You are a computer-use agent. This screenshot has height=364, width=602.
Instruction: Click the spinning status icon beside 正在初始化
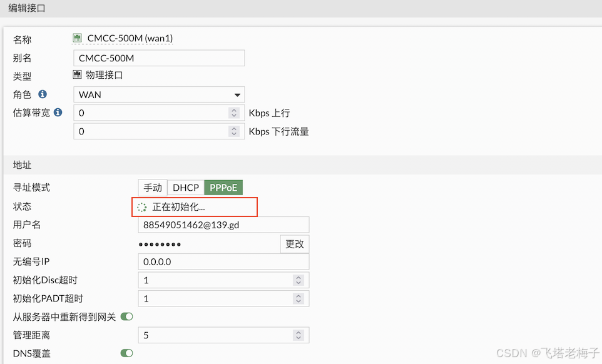141,207
